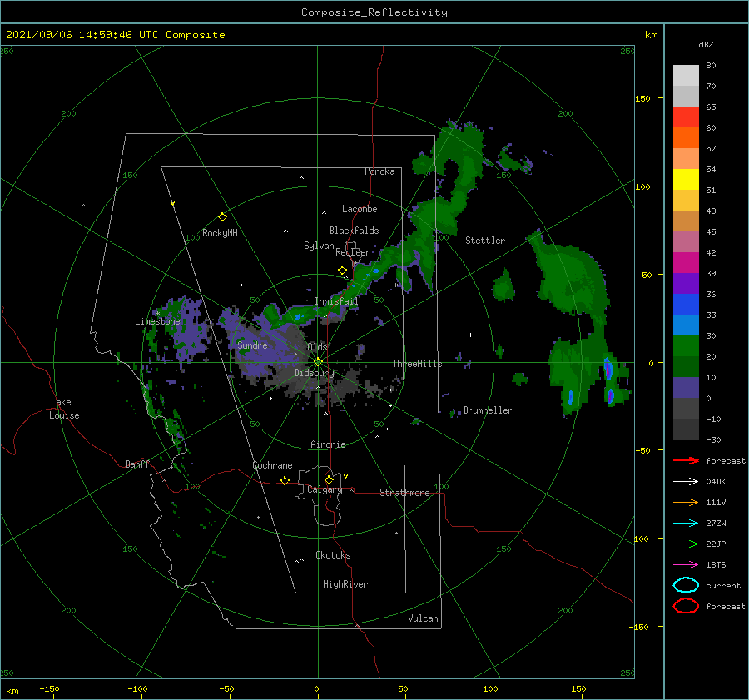749x700 pixels.
Task: Click the Cochrane label
Action: point(272,465)
